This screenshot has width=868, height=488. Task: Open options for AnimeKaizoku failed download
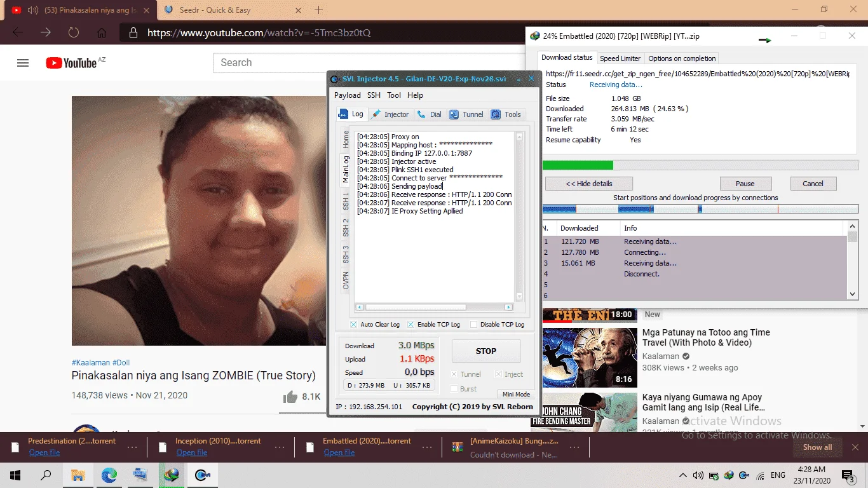[x=574, y=447]
